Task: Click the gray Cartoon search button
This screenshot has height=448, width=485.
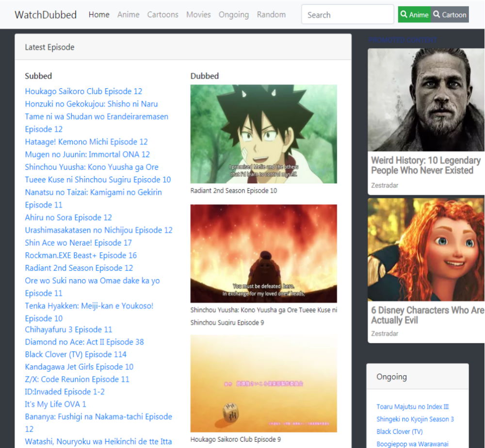Action: pyautogui.click(x=450, y=14)
